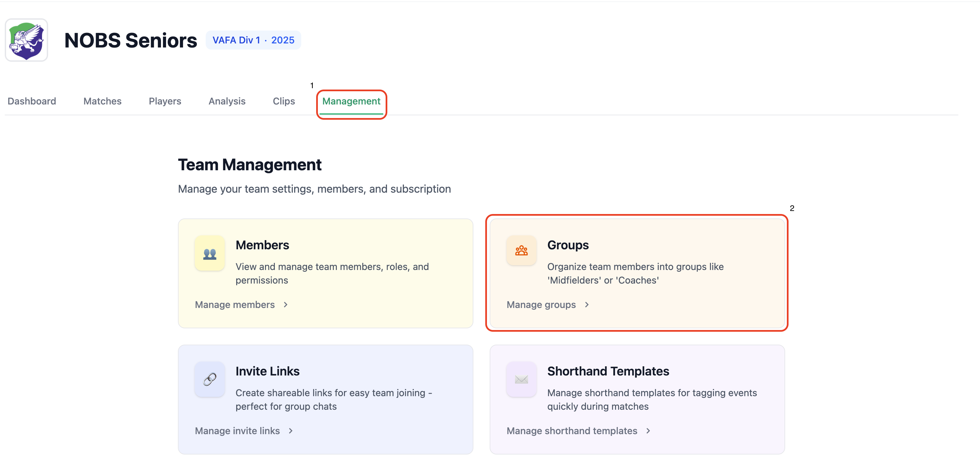
Task: Click the Members people icon
Action: pyautogui.click(x=210, y=253)
